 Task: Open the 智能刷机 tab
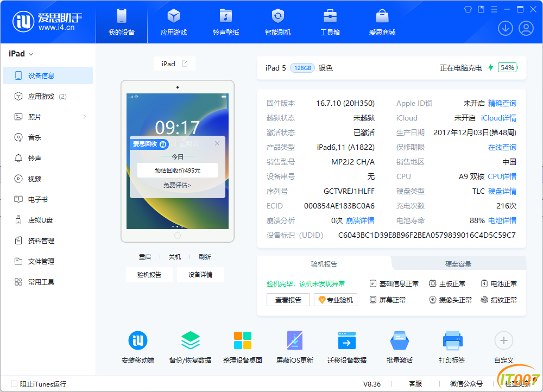tap(277, 22)
